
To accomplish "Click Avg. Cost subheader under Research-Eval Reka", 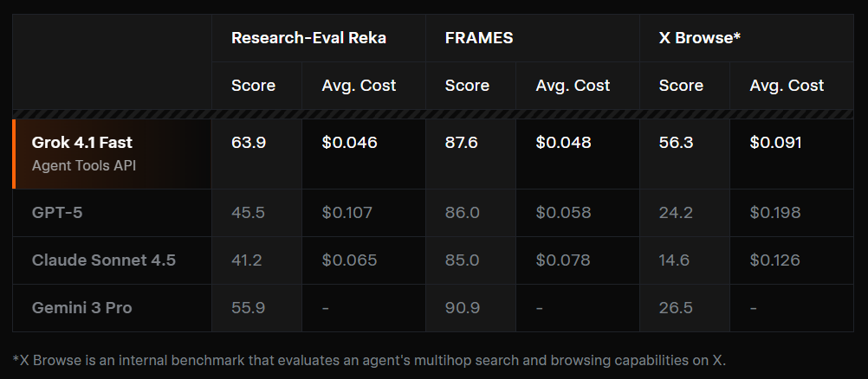I will coord(359,86).
